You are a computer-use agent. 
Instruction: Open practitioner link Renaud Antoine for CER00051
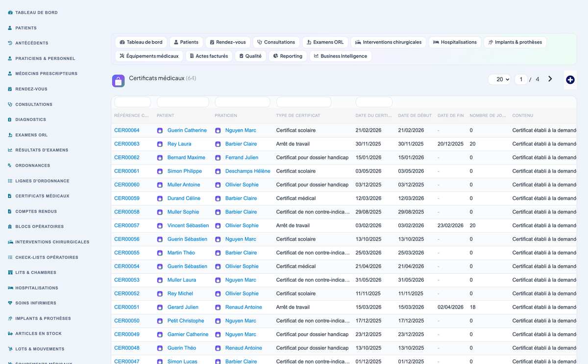(x=244, y=307)
